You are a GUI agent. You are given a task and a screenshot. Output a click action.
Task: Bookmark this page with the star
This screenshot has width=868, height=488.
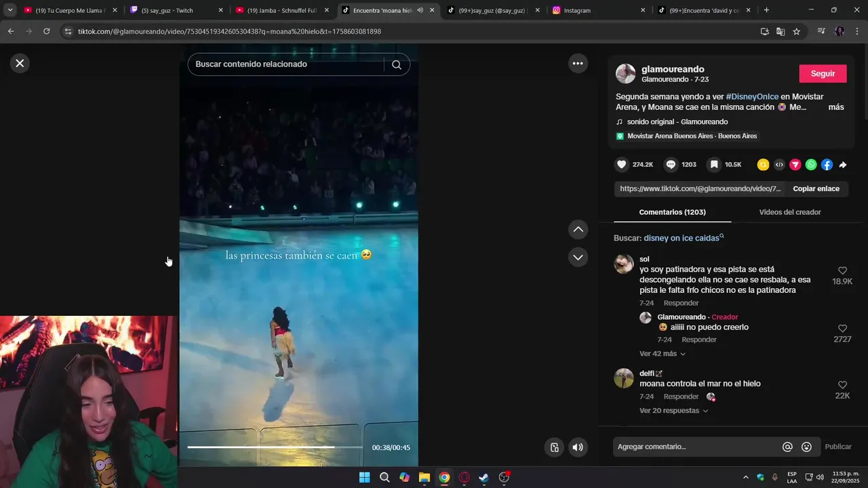point(797,31)
